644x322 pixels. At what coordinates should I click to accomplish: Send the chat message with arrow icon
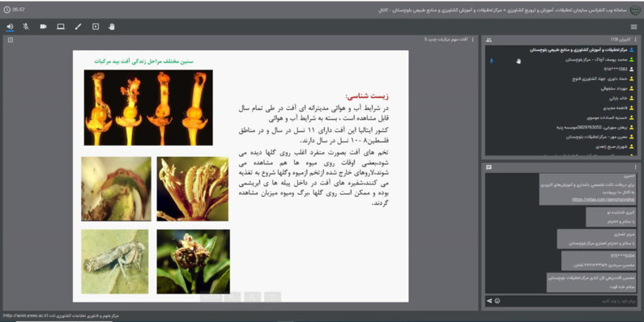coord(489,301)
